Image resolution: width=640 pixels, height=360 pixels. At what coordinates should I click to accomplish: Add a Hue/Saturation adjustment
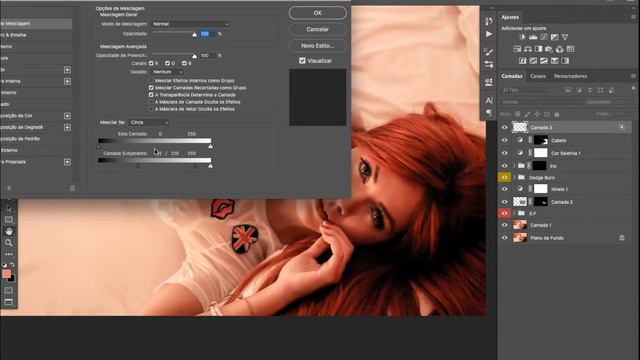click(517, 49)
